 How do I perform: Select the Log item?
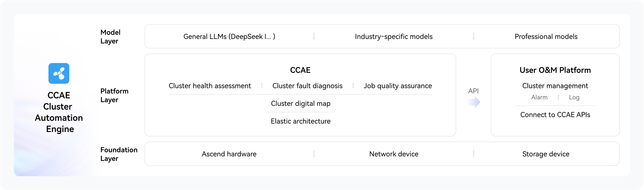[574, 97]
